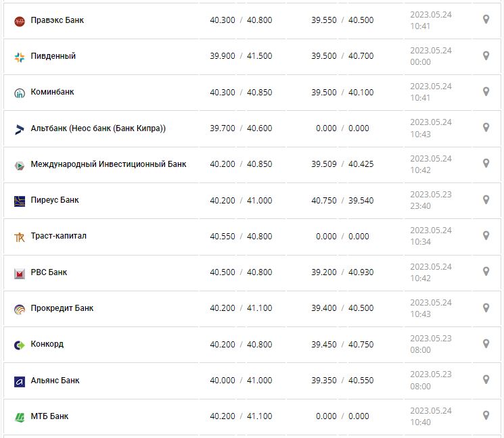Click the Пиреус Банк logo icon
This screenshot has width=504, height=438.
pyautogui.click(x=19, y=201)
